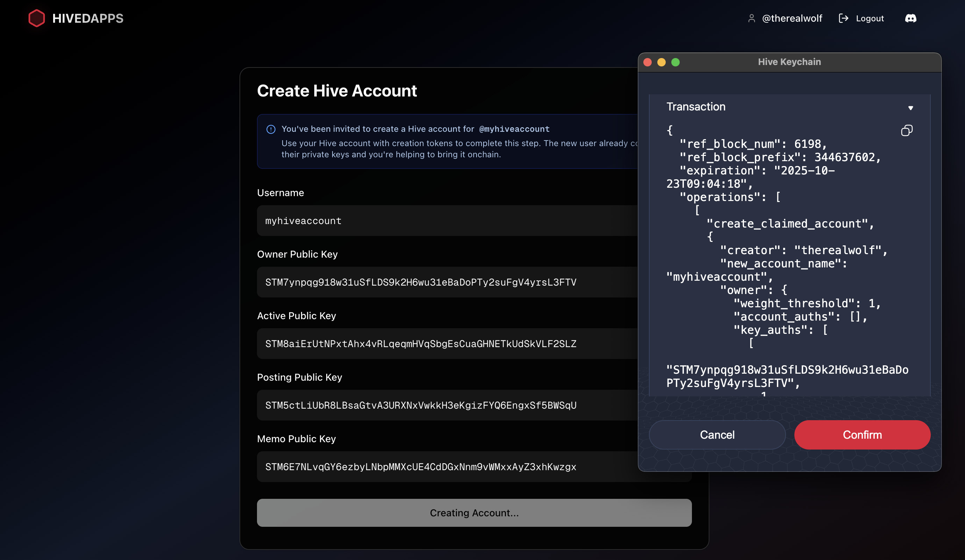This screenshot has height=560, width=965.
Task: Close the Hive Keychain window
Action: tap(648, 62)
